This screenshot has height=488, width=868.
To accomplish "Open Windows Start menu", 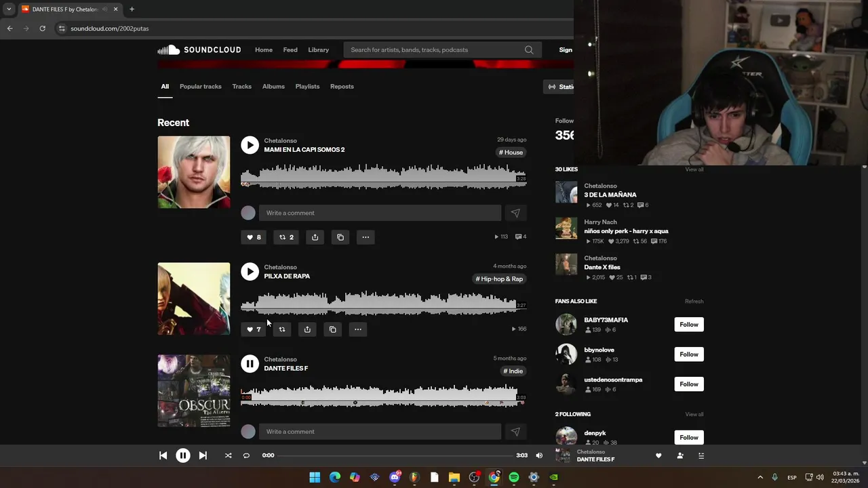I will 315,477.
